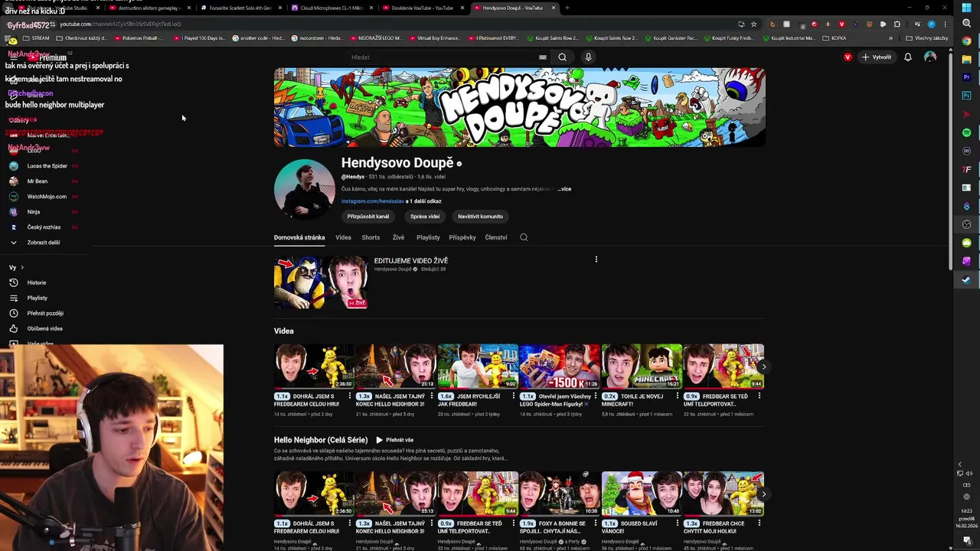Open the TF app icon in taskbar
This screenshot has width=980, height=551.
pyautogui.click(x=966, y=169)
